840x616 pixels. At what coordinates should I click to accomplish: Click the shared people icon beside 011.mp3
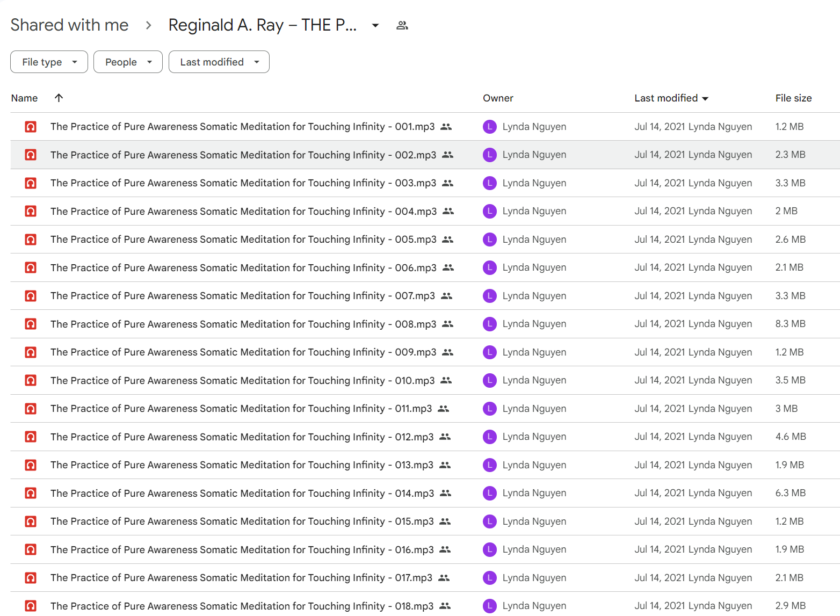(x=444, y=409)
